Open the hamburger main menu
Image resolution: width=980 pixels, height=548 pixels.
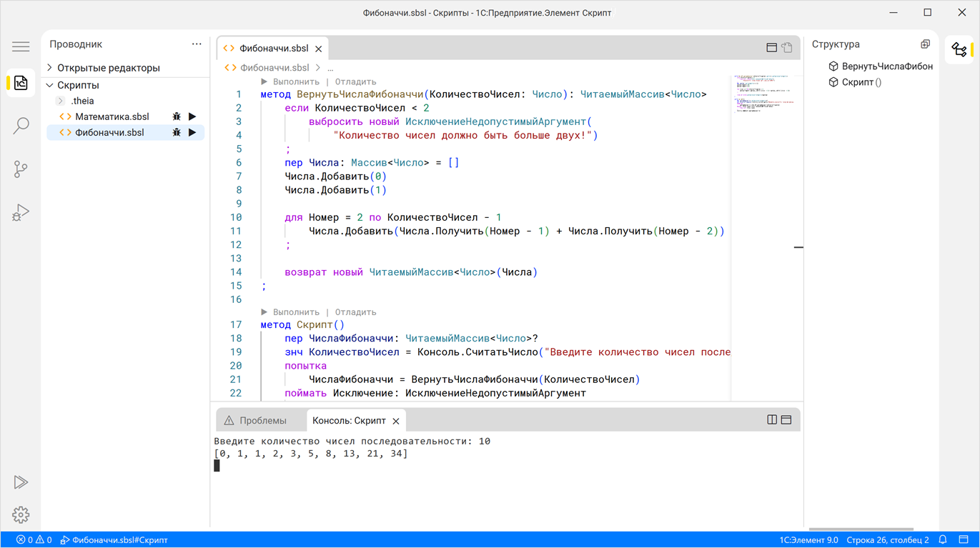pyautogui.click(x=21, y=46)
